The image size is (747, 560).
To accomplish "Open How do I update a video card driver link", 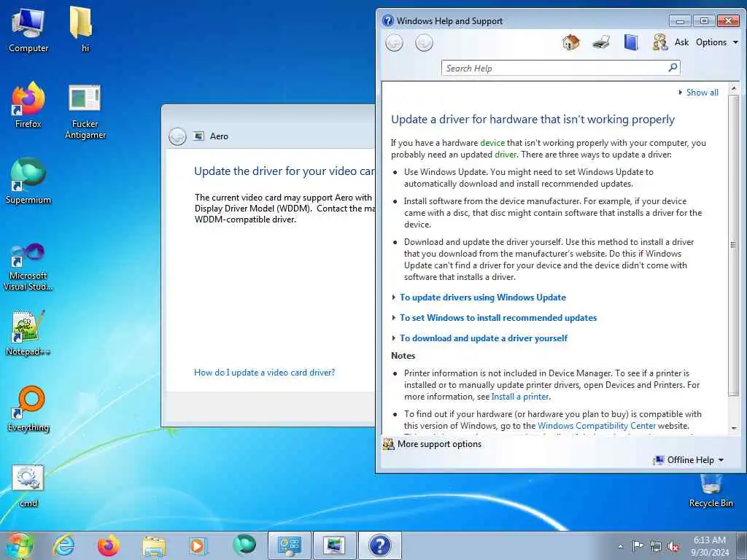I will point(264,373).
